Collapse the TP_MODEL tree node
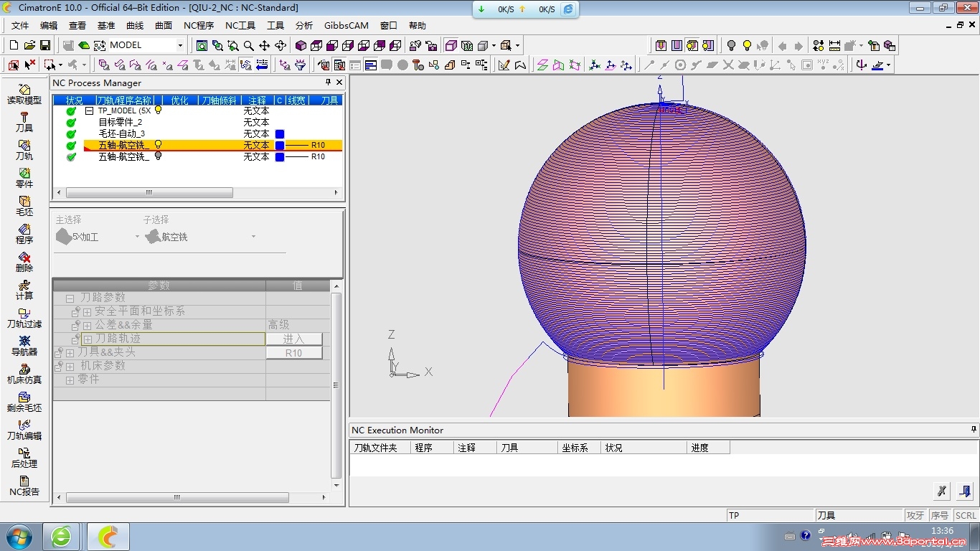The height and width of the screenshot is (551, 980). click(x=90, y=111)
